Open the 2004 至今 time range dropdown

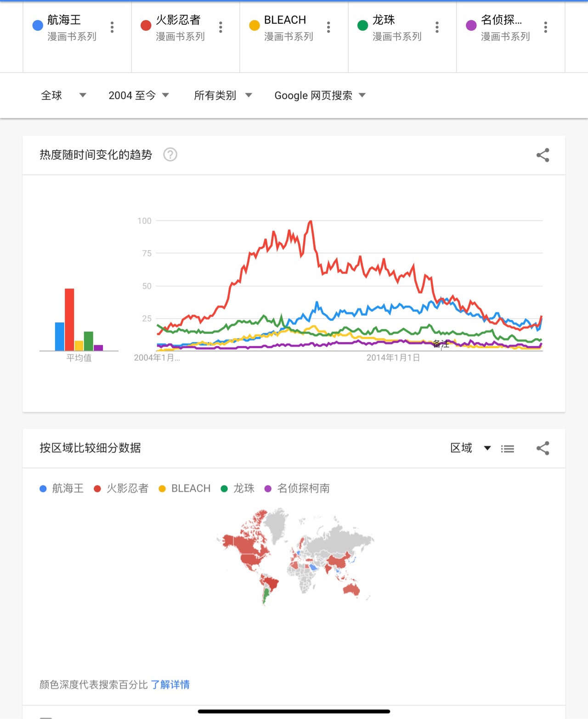pyautogui.click(x=139, y=95)
